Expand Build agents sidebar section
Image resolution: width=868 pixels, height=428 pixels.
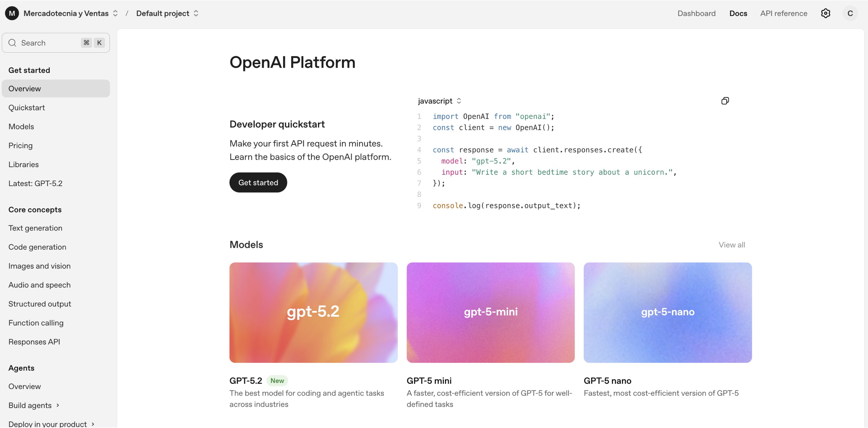pyautogui.click(x=34, y=405)
